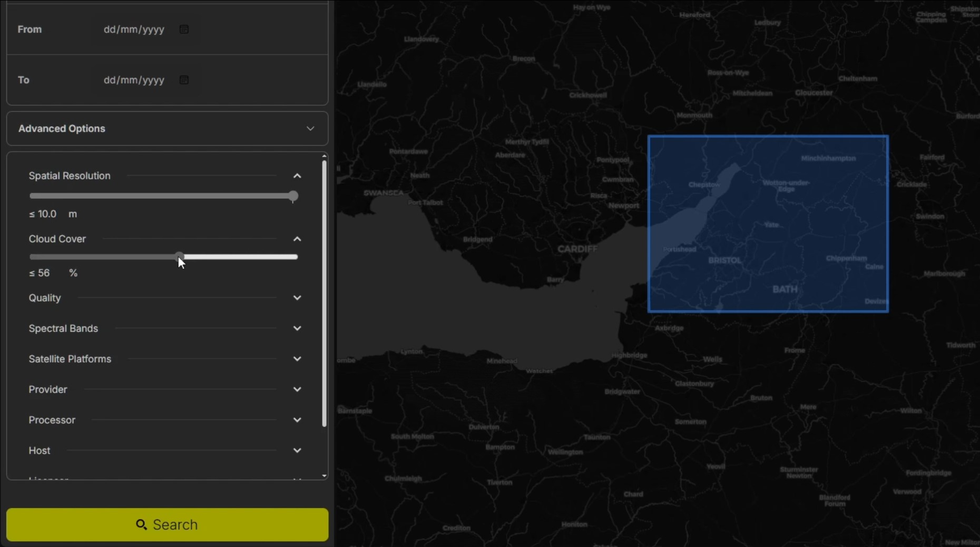
Task: Expand the Provider filter section
Action: click(x=297, y=390)
